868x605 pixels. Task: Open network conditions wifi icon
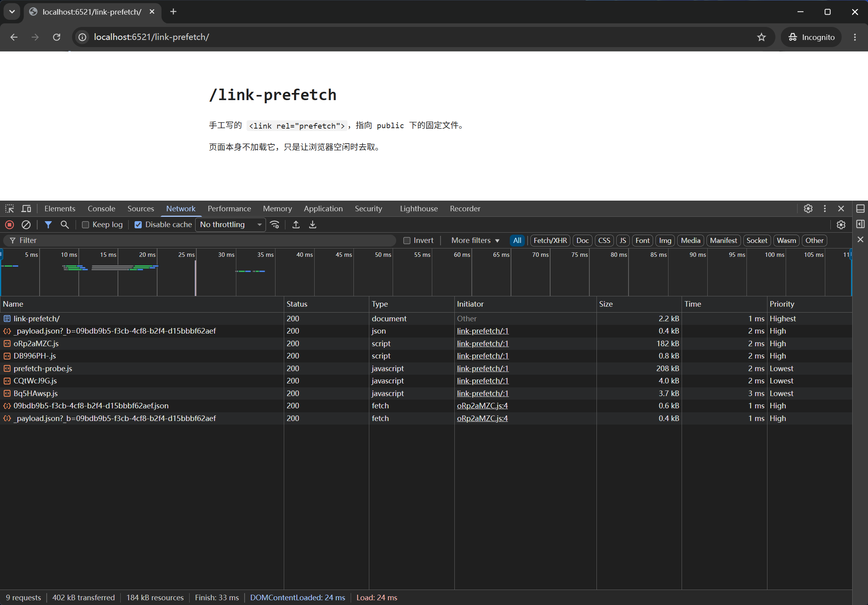point(275,225)
